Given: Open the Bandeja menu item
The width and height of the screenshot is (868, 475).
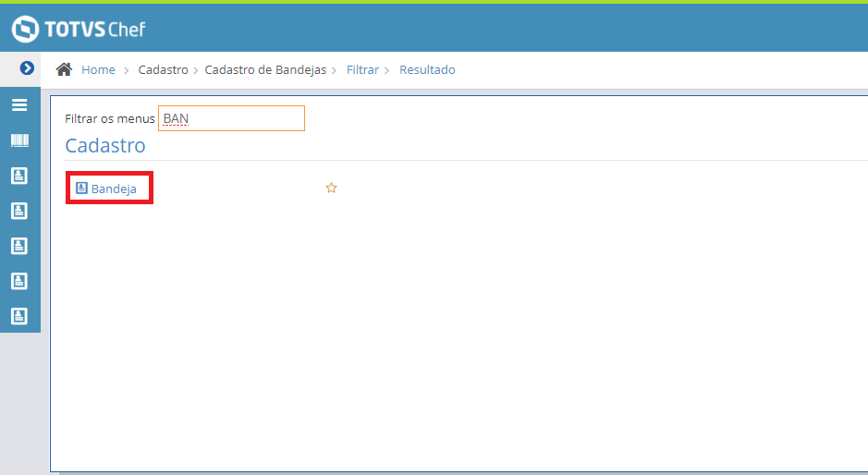Looking at the screenshot, I should 106,189.
